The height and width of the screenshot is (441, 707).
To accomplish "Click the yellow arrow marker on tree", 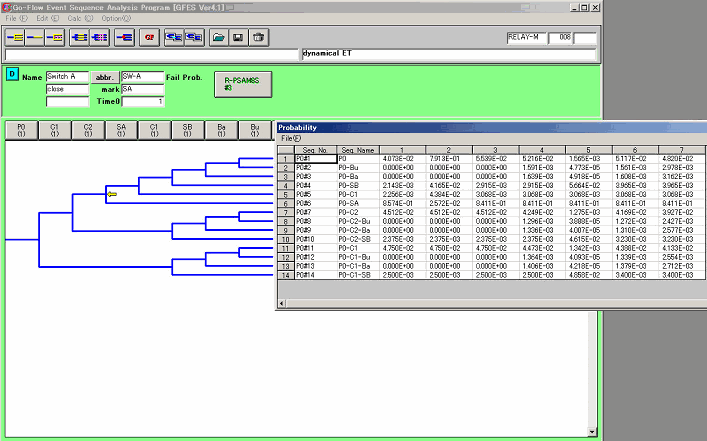I will coord(113,193).
